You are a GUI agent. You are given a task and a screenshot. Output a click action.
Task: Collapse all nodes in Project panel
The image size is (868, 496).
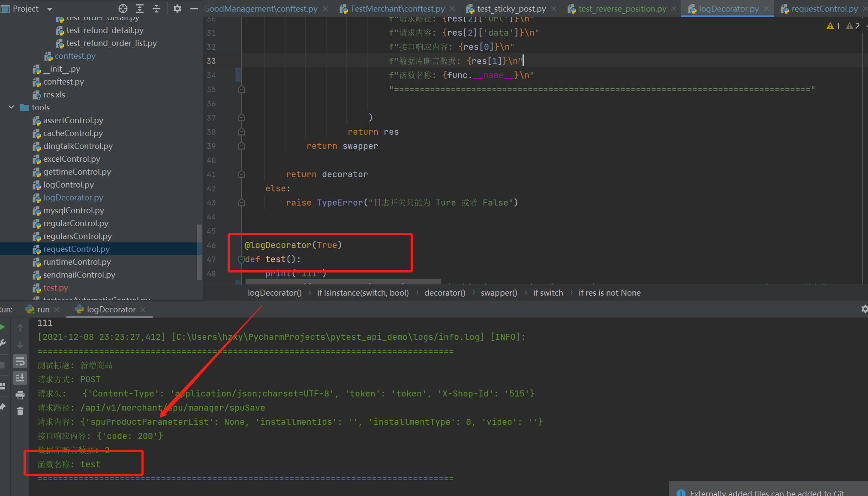click(x=156, y=9)
